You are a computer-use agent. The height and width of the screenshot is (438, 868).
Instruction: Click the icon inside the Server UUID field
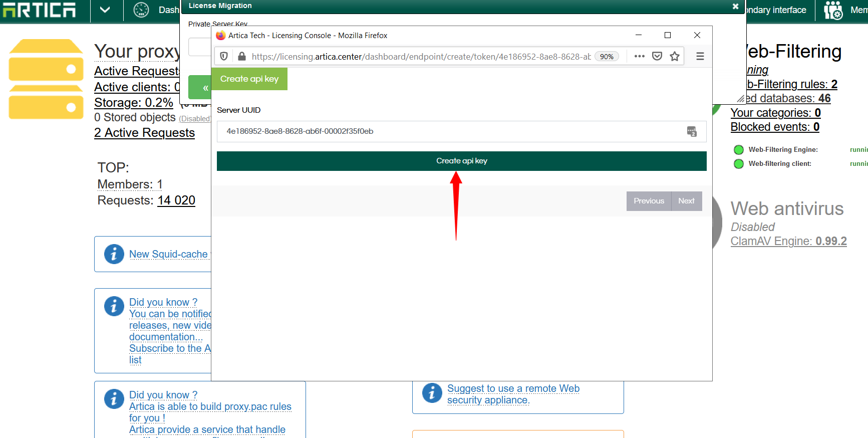[692, 131]
